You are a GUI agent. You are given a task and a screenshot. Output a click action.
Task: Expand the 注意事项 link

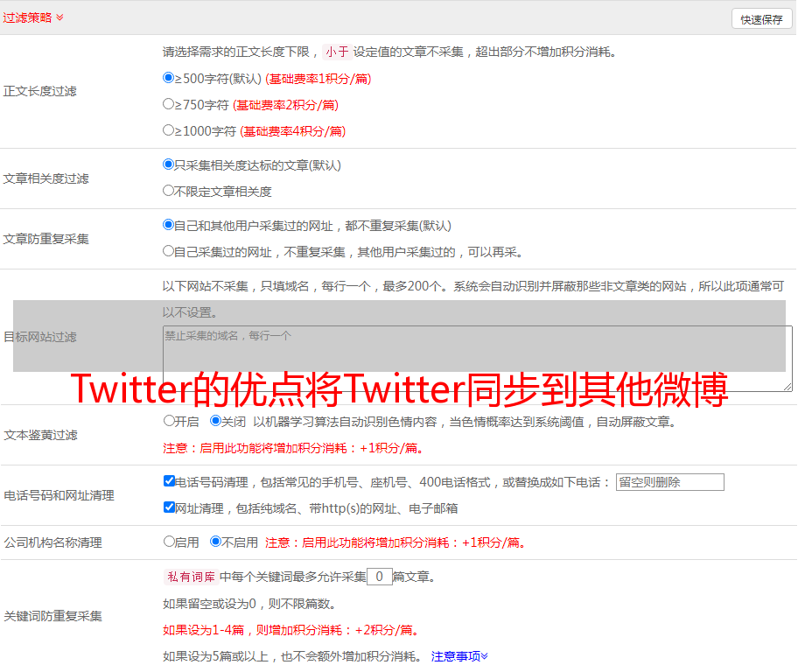459,657
